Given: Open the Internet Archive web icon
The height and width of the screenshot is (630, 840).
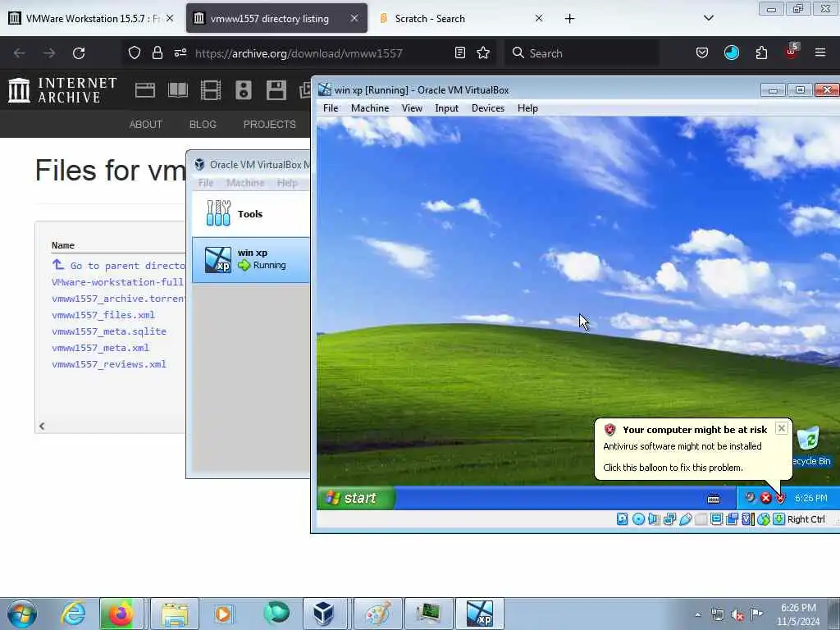Looking at the screenshot, I should tap(144, 90).
